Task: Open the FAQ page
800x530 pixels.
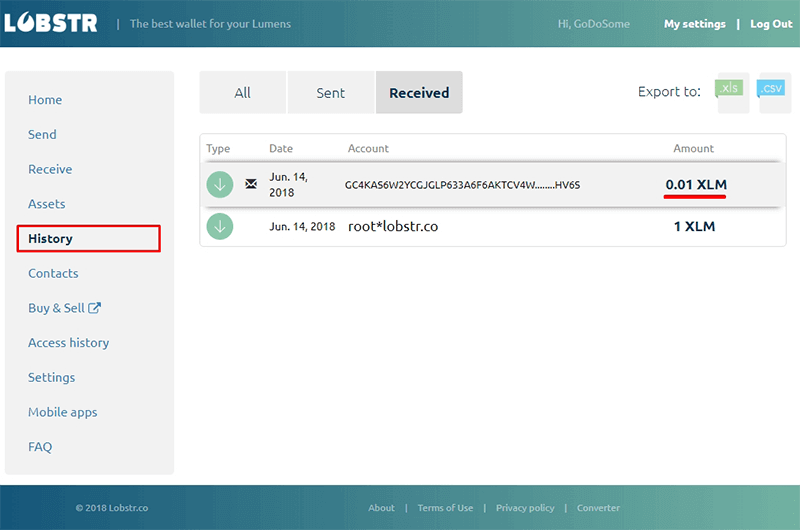Action: (x=40, y=447)
